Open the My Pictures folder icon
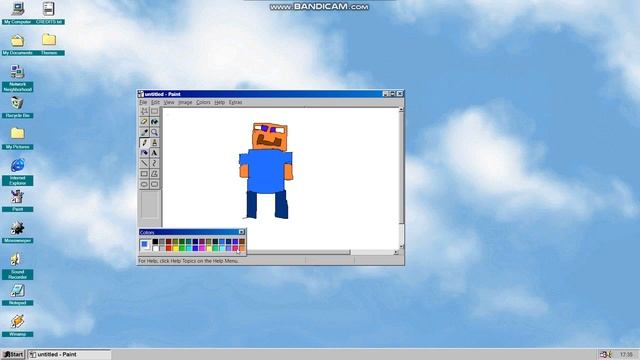 [18, 138]
